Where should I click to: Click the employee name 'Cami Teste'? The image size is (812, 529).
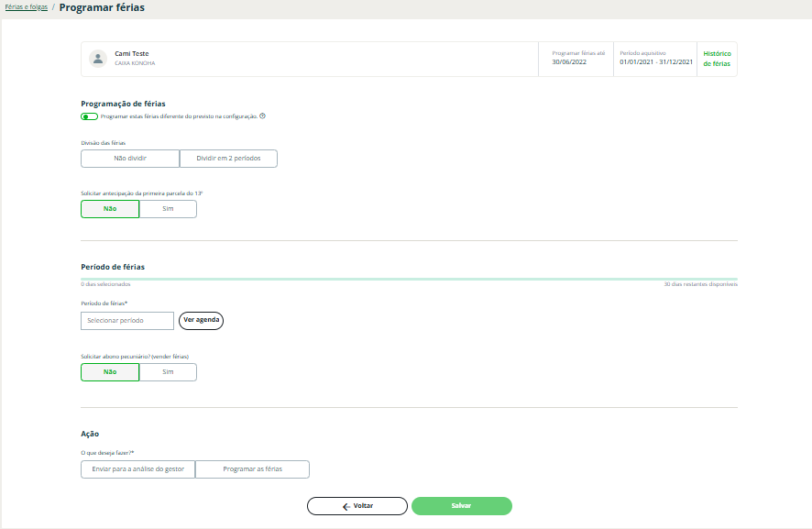click(x=132, y=54)
